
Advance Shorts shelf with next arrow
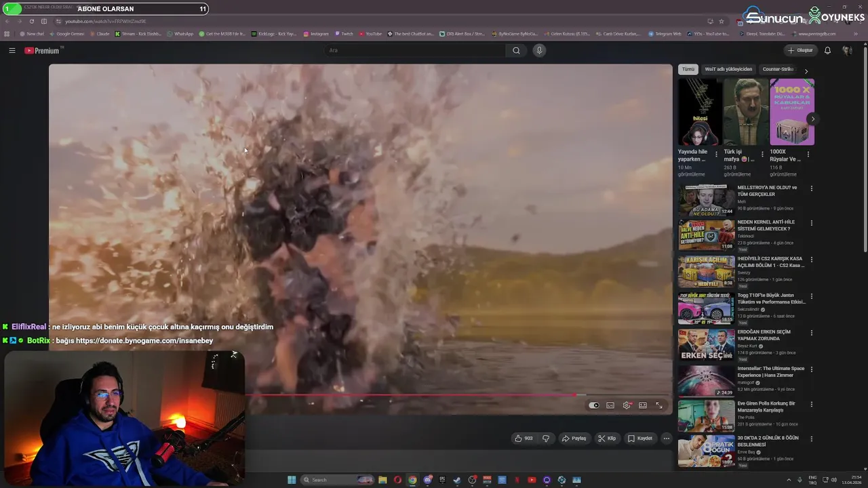812,119
